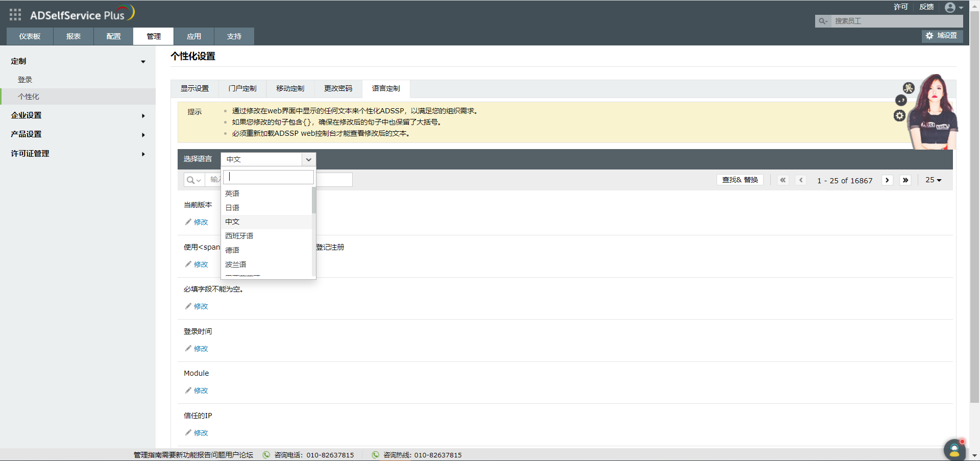The height and width of the screenshot is (461, 980).
Task: Click the first-page double-left arrow icon
Action: [782, 180]
